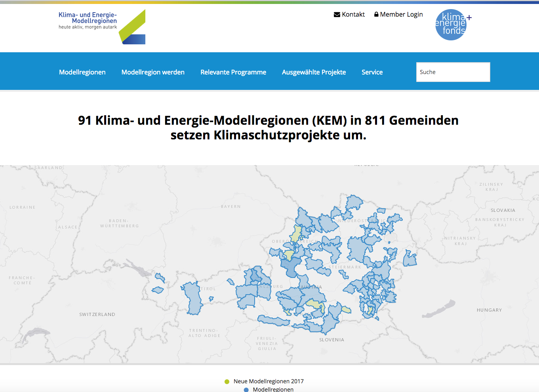Screen dimensions: 539x392
Task: Select the isolated blue region near Hungary border
Action: point(410,258)
